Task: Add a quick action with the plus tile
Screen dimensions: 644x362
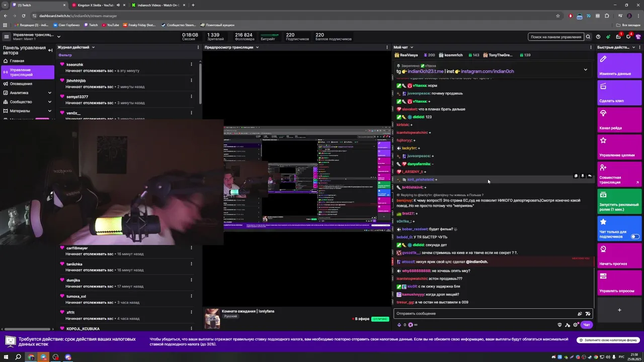Action: pyautogui.click(x=619, y=310)
